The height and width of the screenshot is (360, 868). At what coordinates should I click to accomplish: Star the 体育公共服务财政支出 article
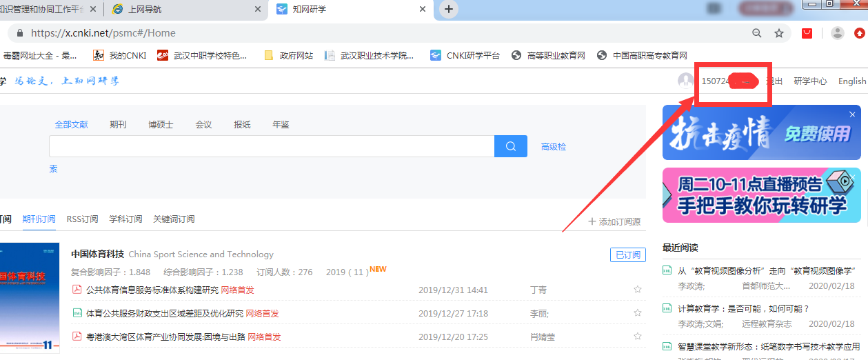[x=638, y=313]
